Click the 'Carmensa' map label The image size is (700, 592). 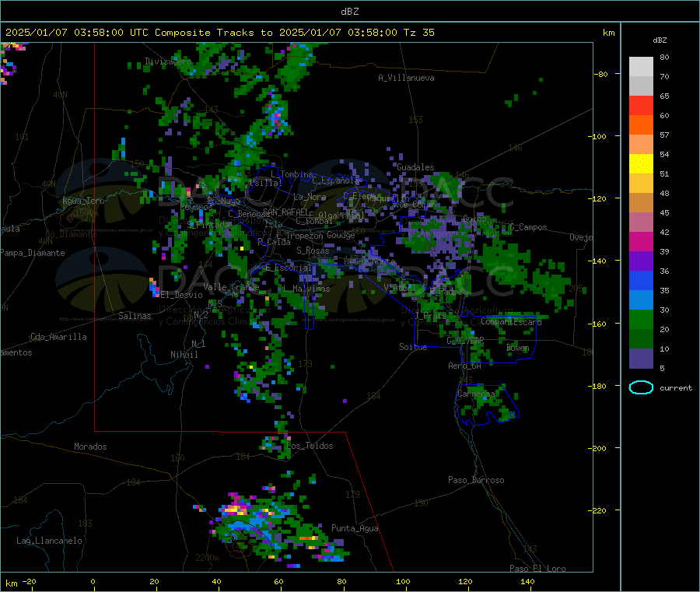[476, 394]
